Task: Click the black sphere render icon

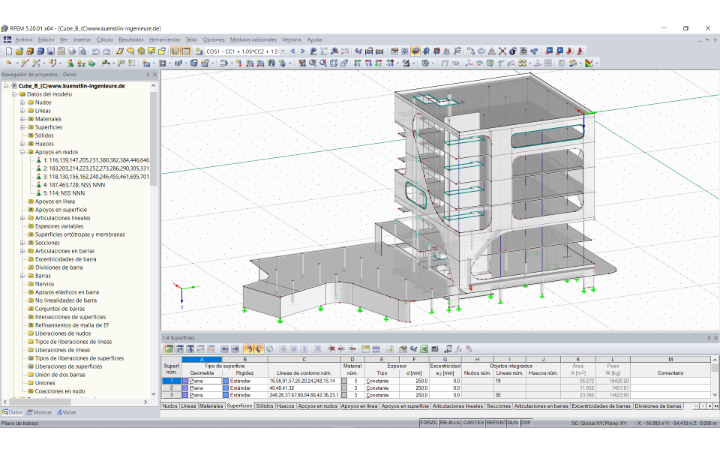Action: (x=513, y=51)
